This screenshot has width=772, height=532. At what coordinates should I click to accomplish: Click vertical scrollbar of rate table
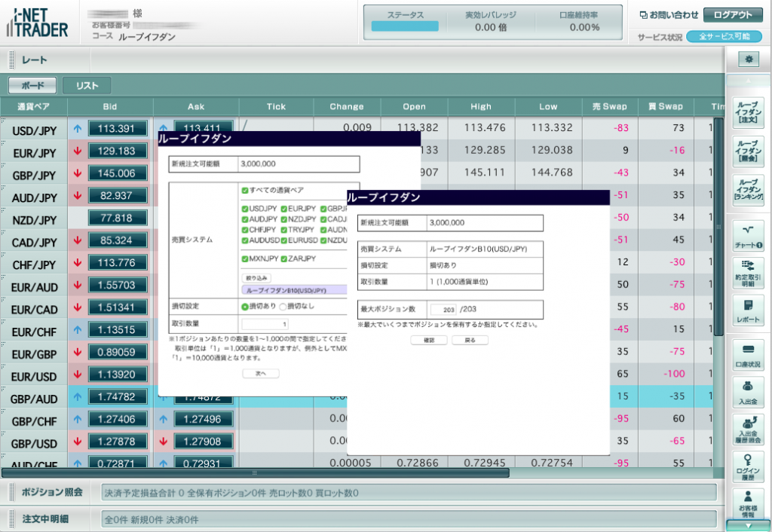point(718,227)
